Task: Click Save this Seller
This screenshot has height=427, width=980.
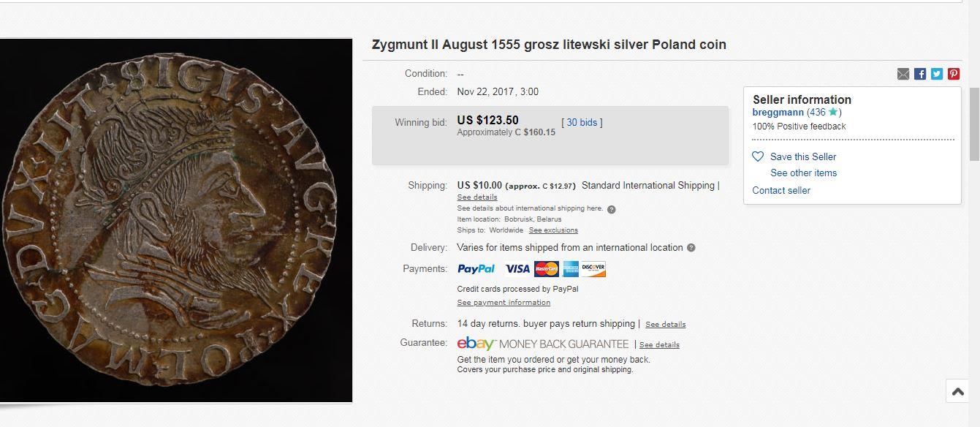Action: tap(803, 156)
